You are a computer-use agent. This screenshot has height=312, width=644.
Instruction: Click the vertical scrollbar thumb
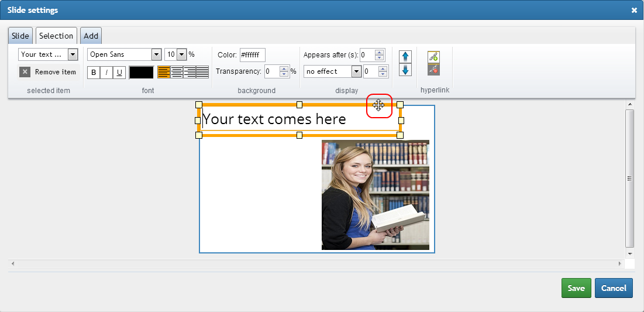coord(629,179)
